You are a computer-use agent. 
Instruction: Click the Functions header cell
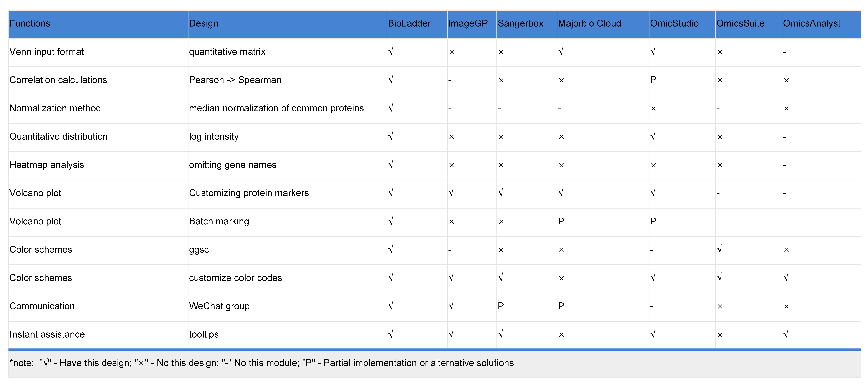(30, 24)
